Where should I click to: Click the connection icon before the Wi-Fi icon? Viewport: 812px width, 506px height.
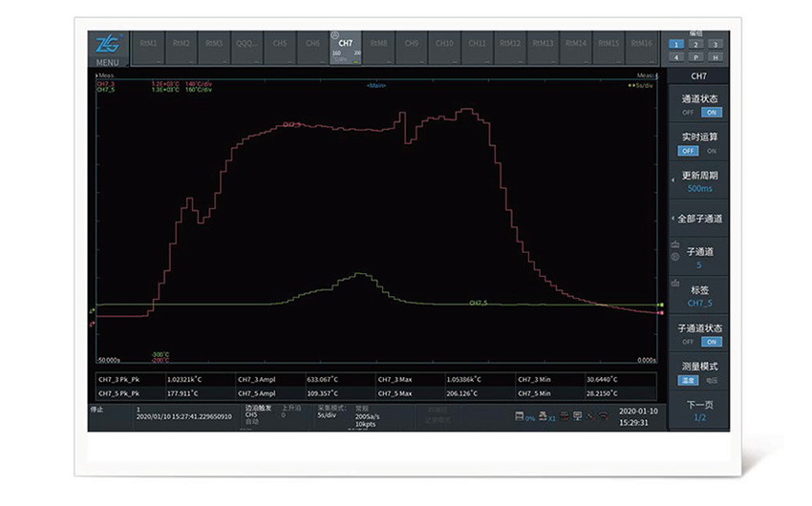point(591,416)
